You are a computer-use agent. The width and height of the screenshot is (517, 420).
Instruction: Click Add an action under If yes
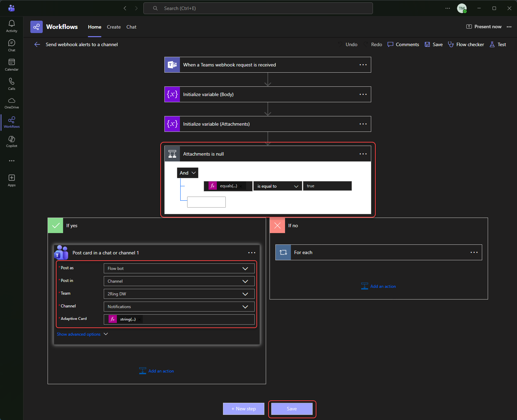pyautogui.click(x=156, y=371)
